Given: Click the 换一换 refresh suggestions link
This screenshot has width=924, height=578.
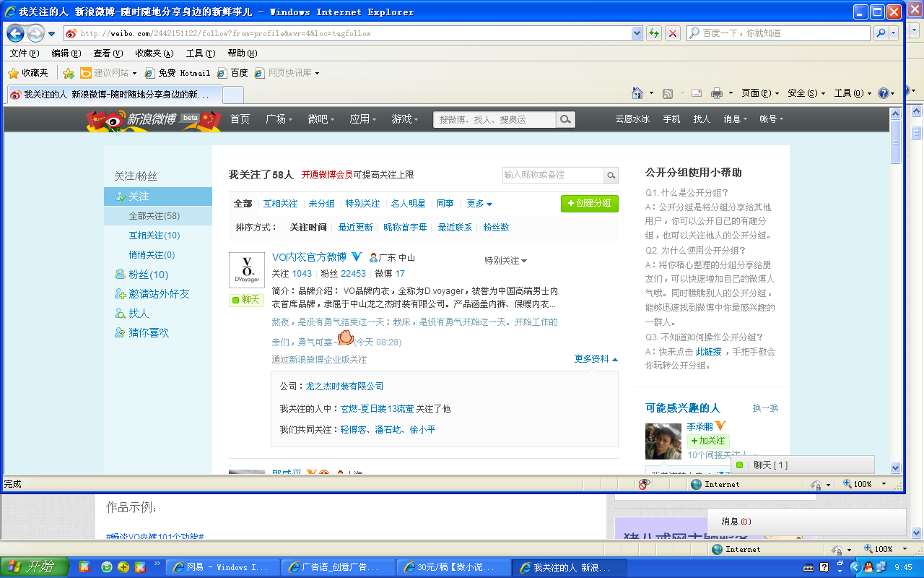Looking at the screenshot, I should [765, 408].
